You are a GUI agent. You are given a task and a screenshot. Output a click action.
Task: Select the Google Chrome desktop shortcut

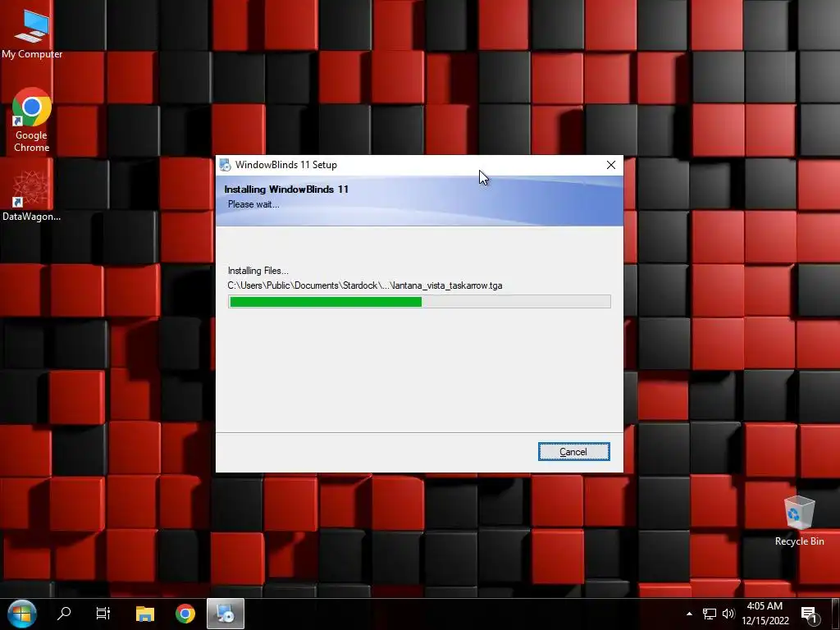coord(32,121)
